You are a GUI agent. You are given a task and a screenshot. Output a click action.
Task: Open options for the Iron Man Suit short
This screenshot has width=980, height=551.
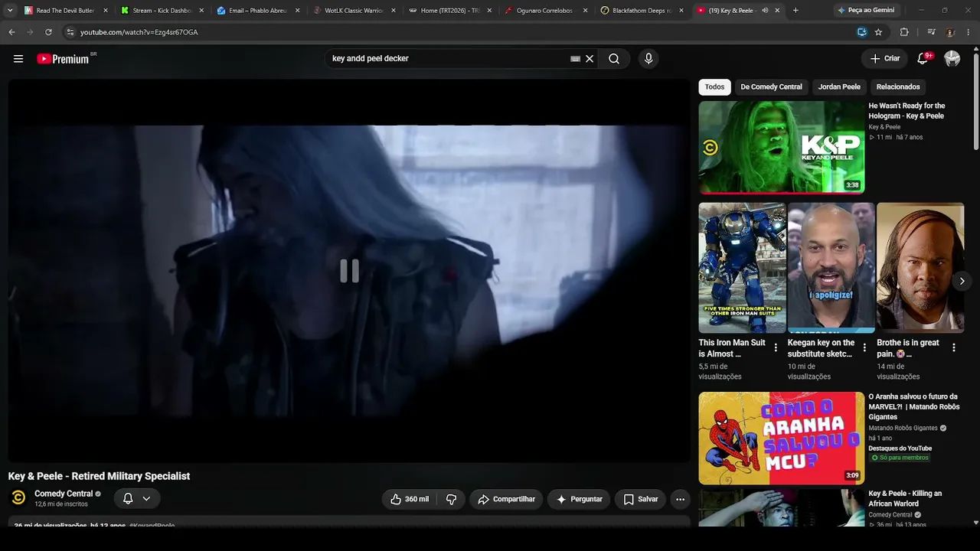tap(776, 347)
